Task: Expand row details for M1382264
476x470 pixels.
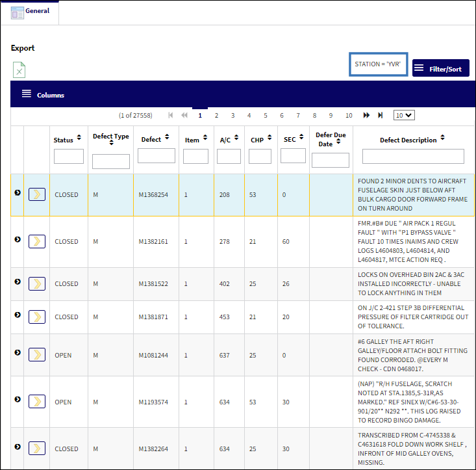Action: 18,447
